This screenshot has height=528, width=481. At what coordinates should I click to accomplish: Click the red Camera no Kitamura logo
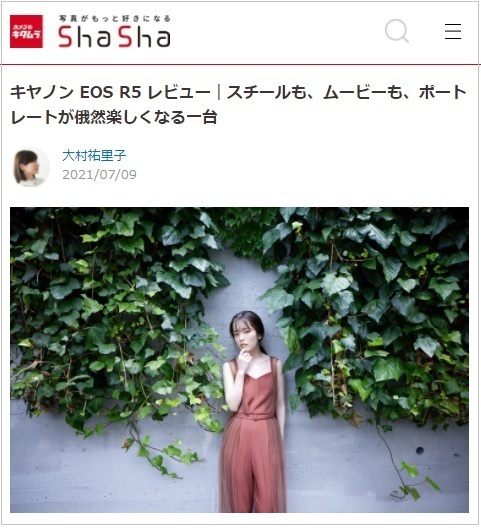pyautogui.click(x=26, y=31)
